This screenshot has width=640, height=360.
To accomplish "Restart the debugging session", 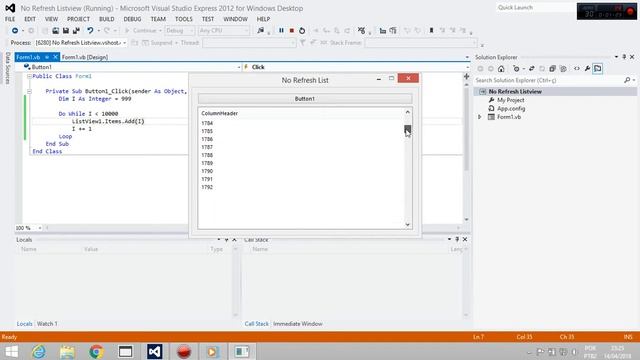I will pos(302,31).
